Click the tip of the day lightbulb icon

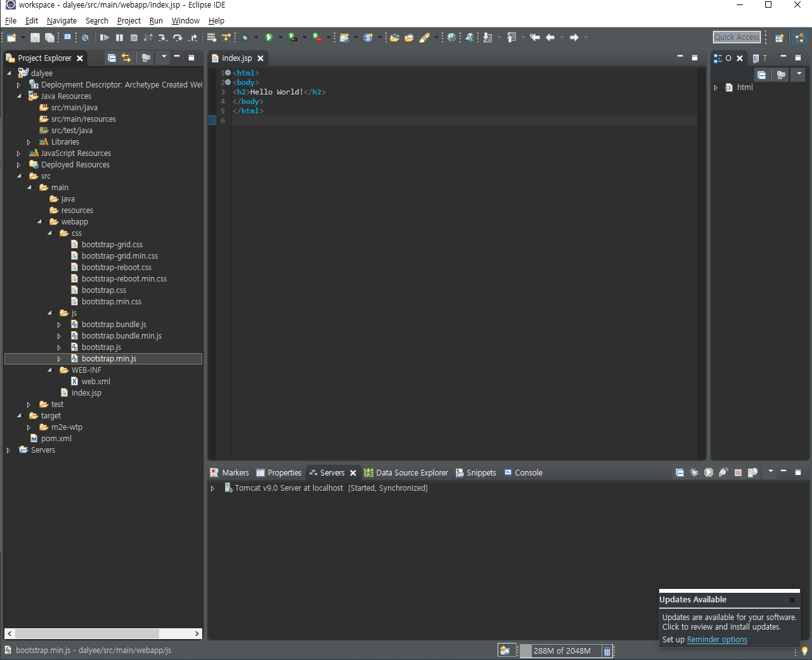804,651
